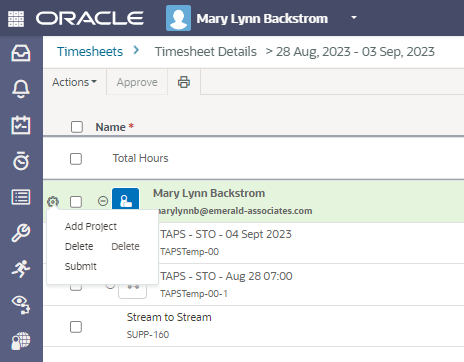Click the Approve button
The height and width of the screenshot is (362, 464).
pyautogui.click(x=137, y=82)
